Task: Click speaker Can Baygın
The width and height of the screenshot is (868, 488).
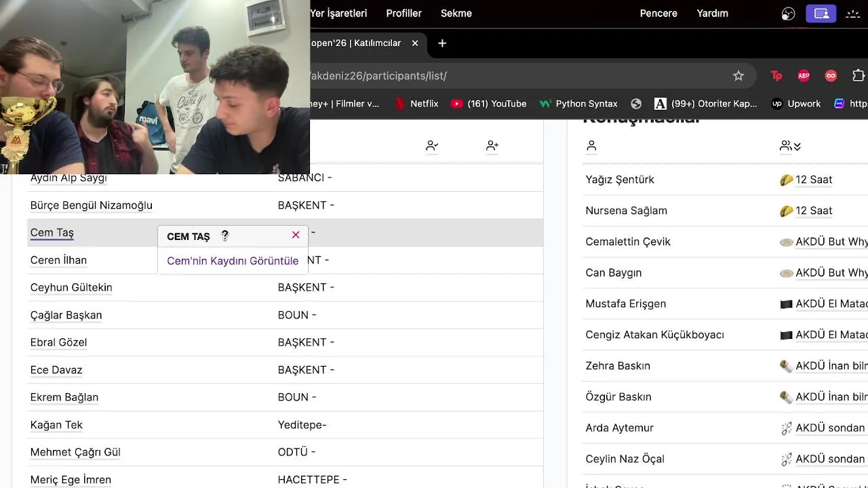Action: click(x=613, y=272)
